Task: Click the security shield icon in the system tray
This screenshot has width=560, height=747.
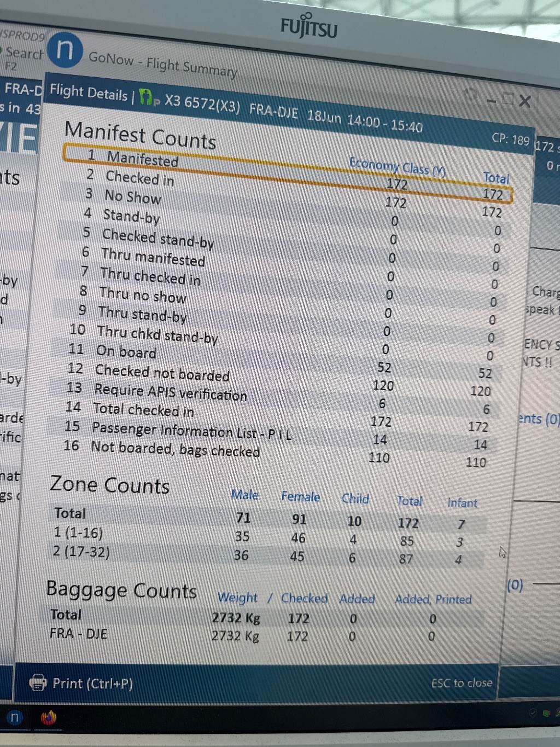Action: (x=532, y=713)
